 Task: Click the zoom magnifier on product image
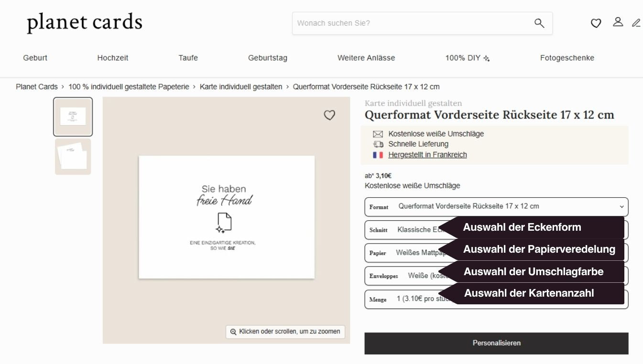(233, 332)
